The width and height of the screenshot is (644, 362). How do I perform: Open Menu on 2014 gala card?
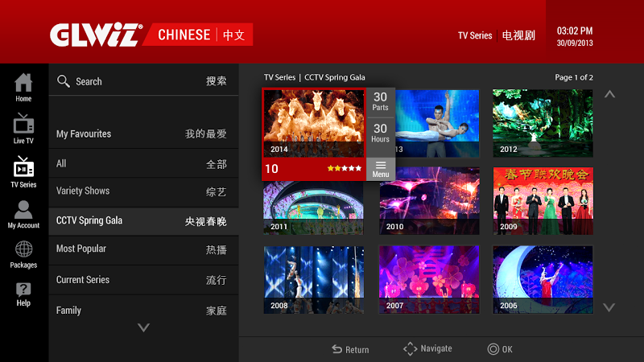381,169
